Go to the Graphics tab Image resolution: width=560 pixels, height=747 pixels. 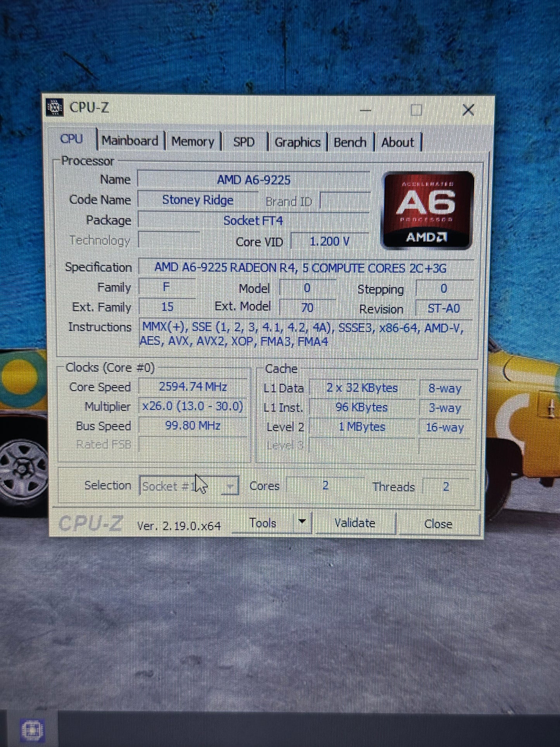297,143
